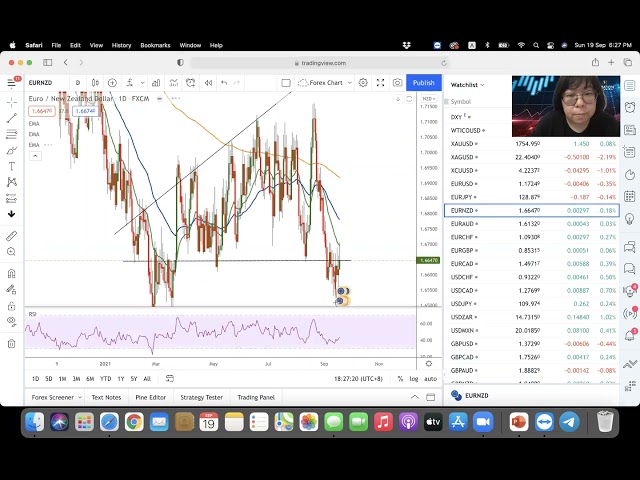The width and height of the screenshot is (640, 480).
Task: Expand the Watchlist dropdown
Action: point(467,85)
